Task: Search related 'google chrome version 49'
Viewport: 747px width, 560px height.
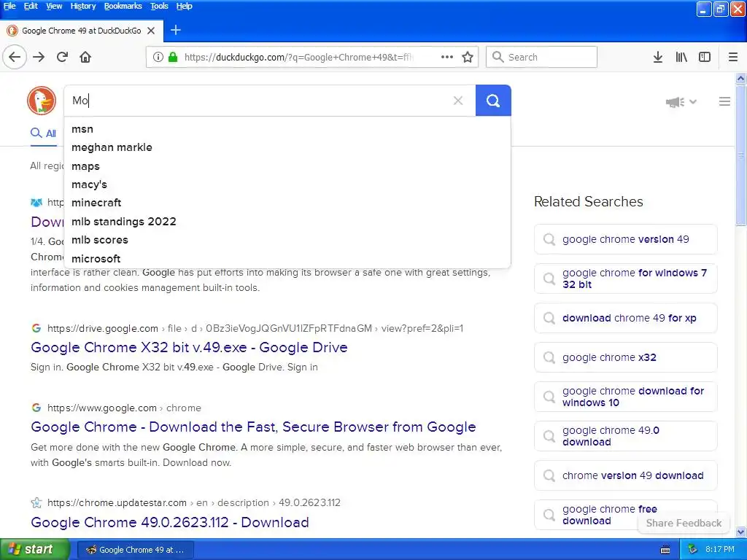Action: click(x=625, y=239)
